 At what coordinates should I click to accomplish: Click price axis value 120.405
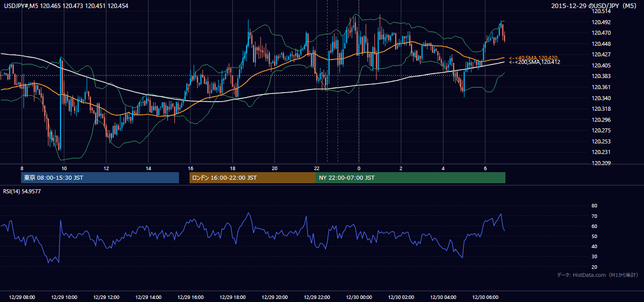(601, 65)
